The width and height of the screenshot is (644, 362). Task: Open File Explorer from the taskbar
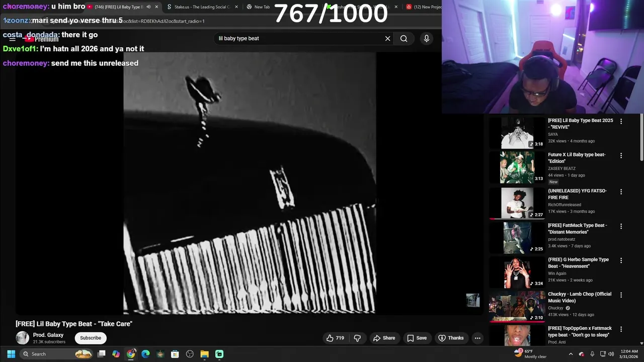[204, 354]
